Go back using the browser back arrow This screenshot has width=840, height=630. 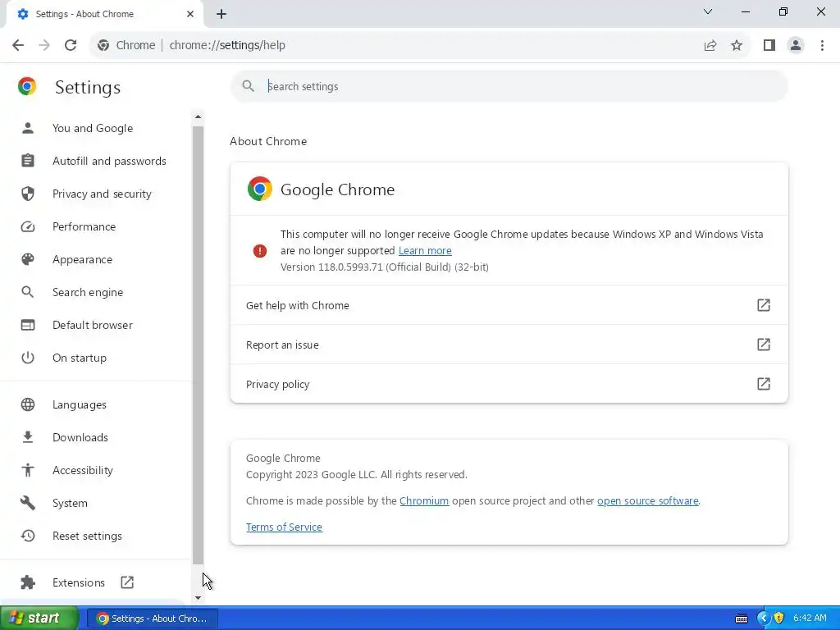[18, 45]
